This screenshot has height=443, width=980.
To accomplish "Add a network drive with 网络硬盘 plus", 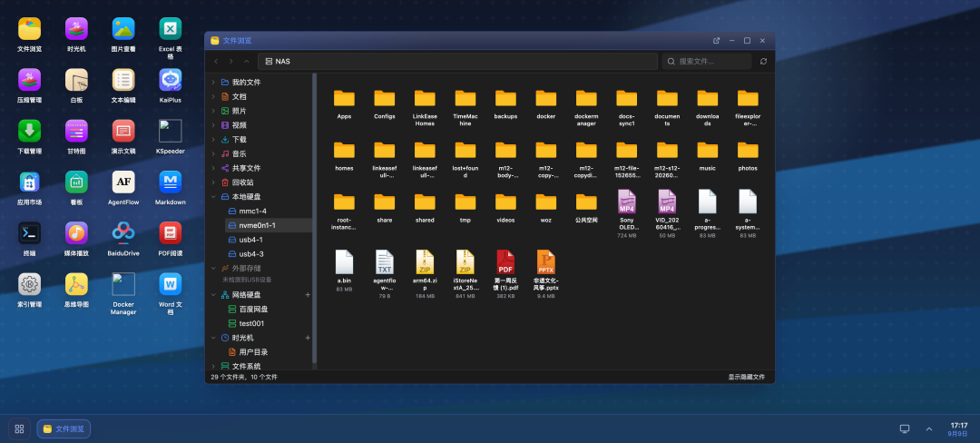I will (x=308, y=295).
